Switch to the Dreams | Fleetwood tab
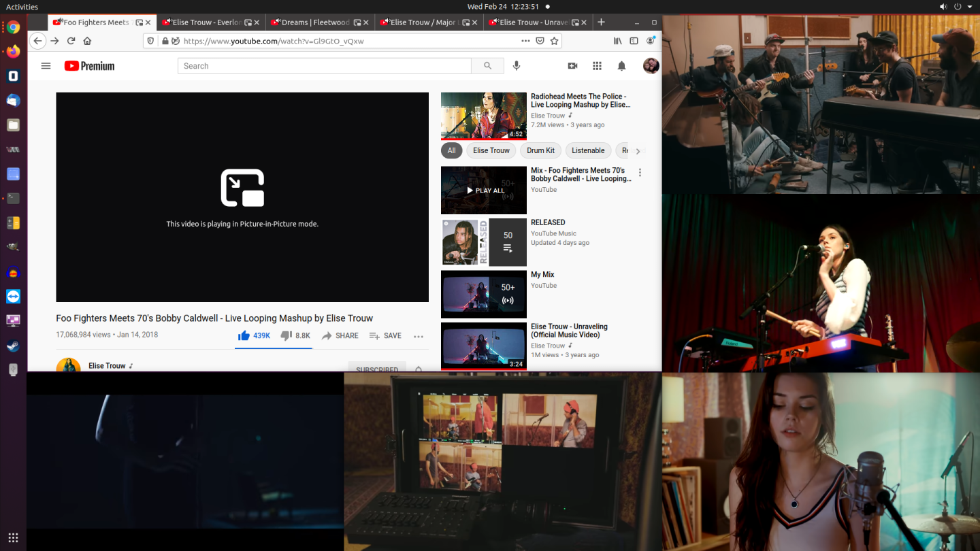Viewport: 980px width, 551px height. [x=314, y=22]
